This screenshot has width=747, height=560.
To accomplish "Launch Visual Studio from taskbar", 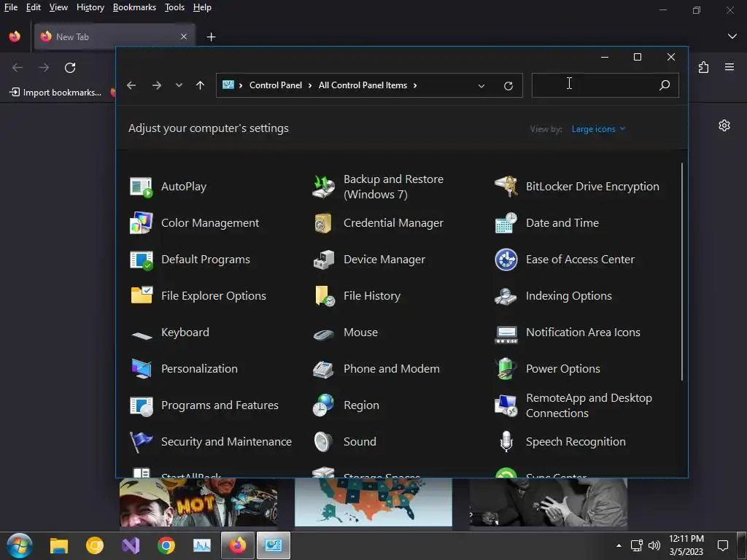I will click(131, 545).
